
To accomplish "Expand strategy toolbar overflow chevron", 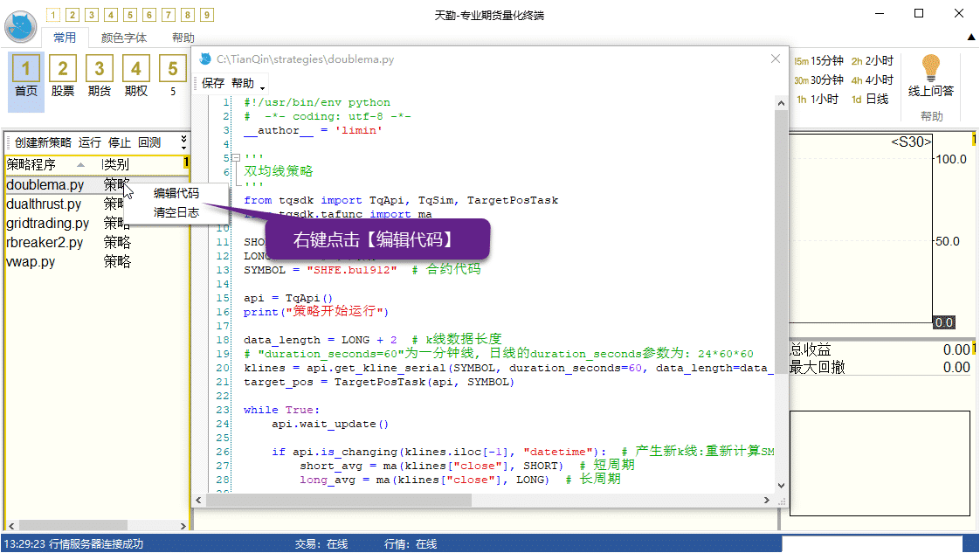I will coord(183,142).
